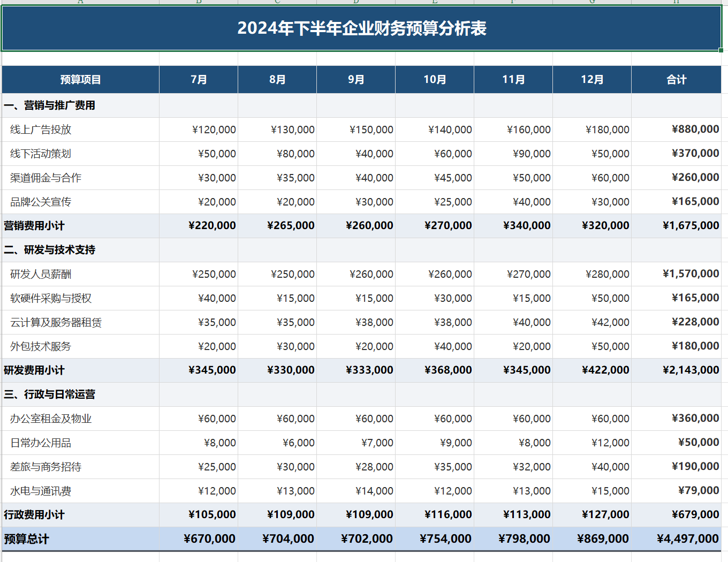Select the 营销费用小计 label cell
Image resolution: width=728 pixels, height=562 pixels.
tap(80, 226)
